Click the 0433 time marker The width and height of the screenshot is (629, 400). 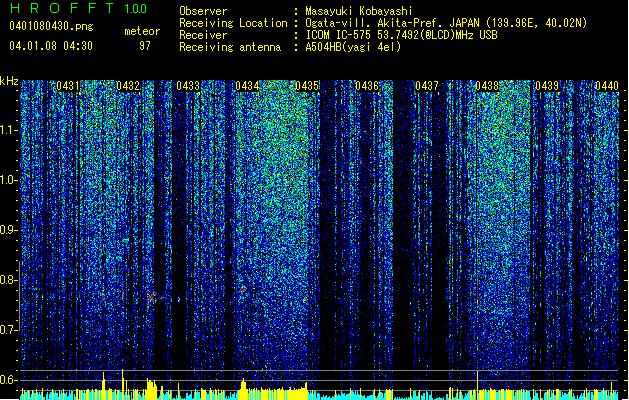point(188,86)
